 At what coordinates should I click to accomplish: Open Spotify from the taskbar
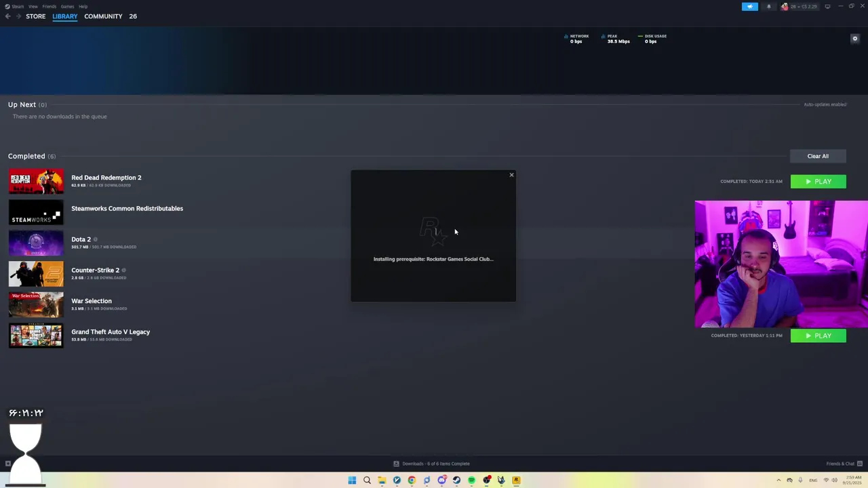tap(471, 481)
